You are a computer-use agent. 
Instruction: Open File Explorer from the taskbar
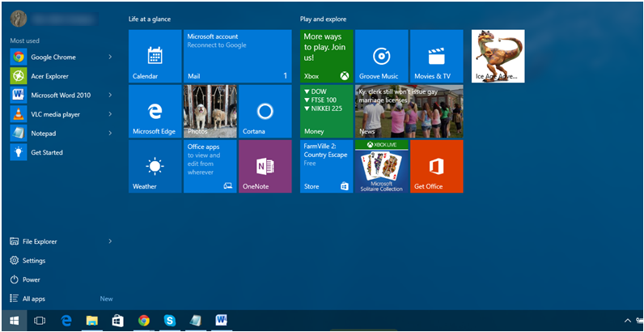pyautogui.click(x=91, y=321)
